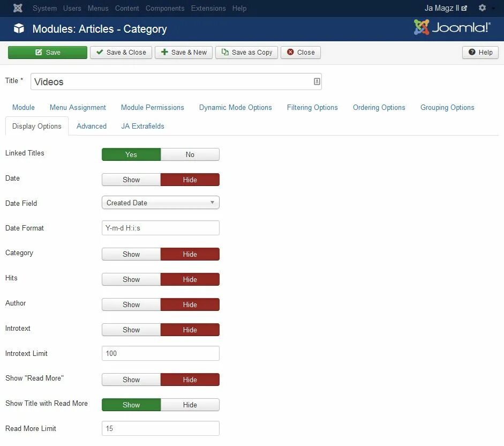
Task: Open the Help menu in top bar
Action: (239, 9)
